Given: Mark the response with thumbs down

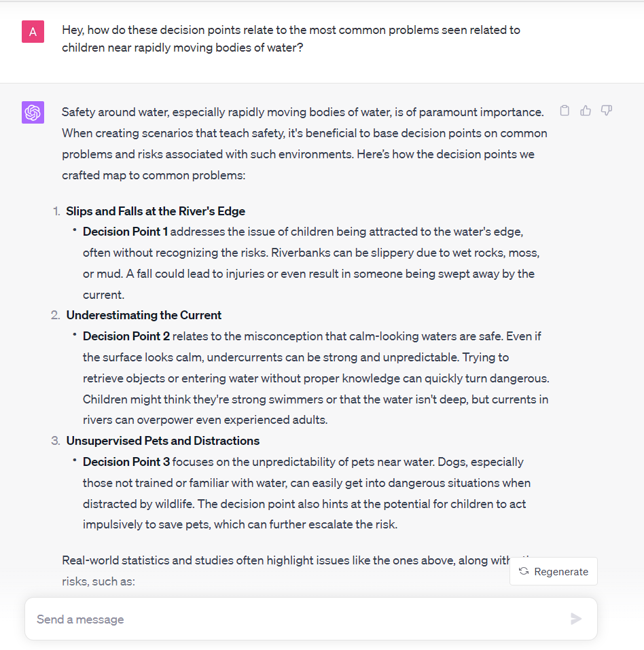Looking at the screenshot, I should coord(607,111).
